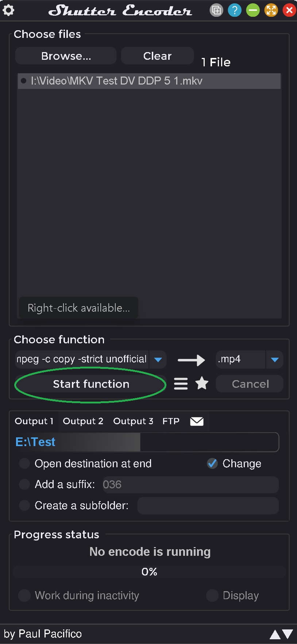Click the up triangle arrow at bottom
Image resolution: width=297 pixels, height=644 pixels.
pos(275,635)
